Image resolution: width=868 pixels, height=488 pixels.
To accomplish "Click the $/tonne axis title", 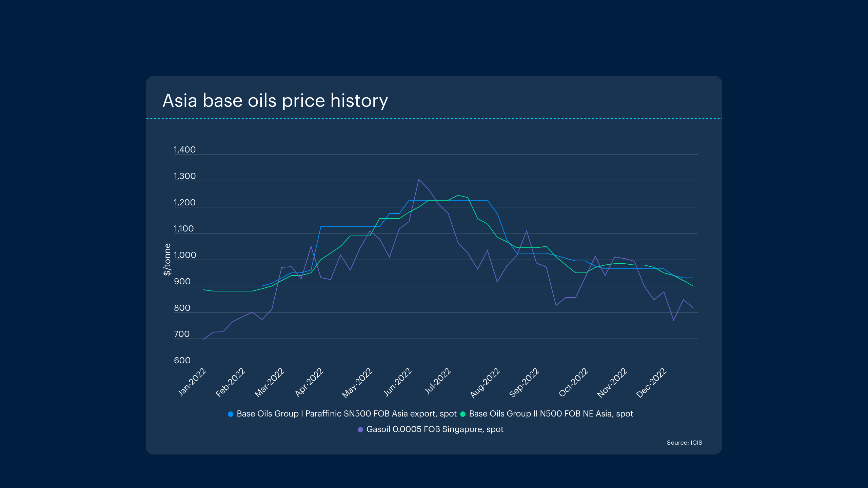I will pyautogui.click(x=167, y=259).
